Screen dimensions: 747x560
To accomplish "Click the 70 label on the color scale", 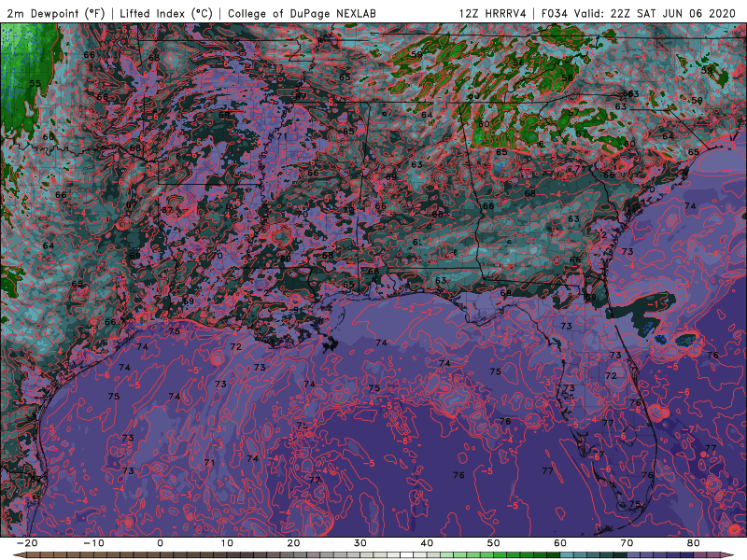I will click(627, 543).
